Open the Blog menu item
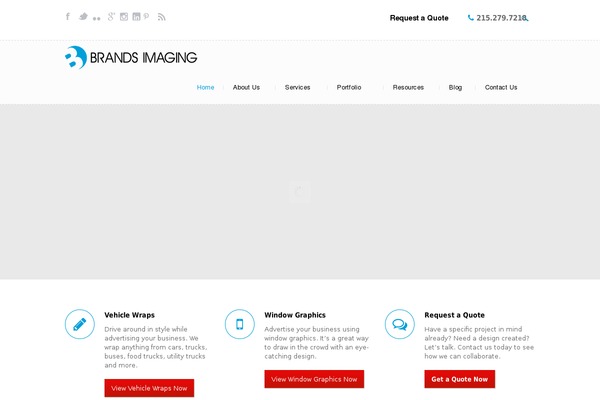Screen dimensions: 600x400 [x=455, y=87]
